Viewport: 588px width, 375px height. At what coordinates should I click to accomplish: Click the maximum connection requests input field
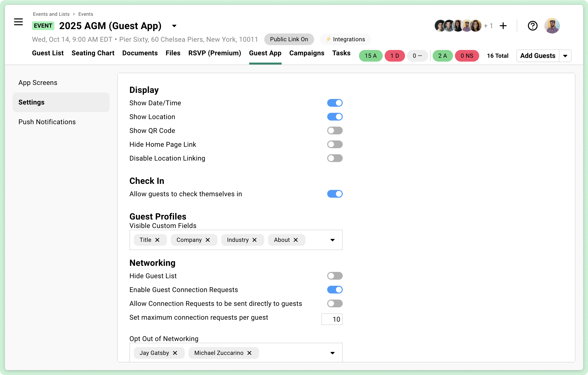[332, 319]
